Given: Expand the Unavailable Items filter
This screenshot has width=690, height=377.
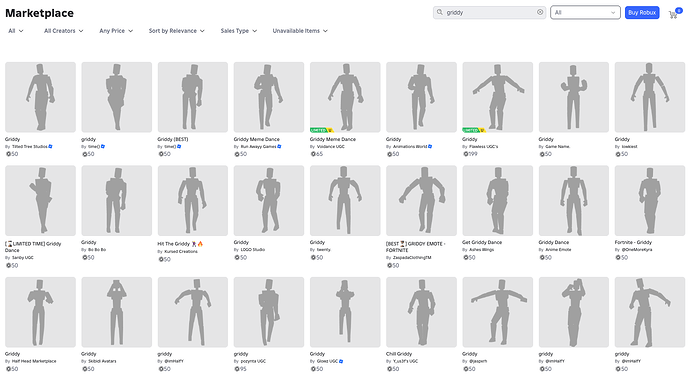Looking at the screenshot, I should [300, 31].
